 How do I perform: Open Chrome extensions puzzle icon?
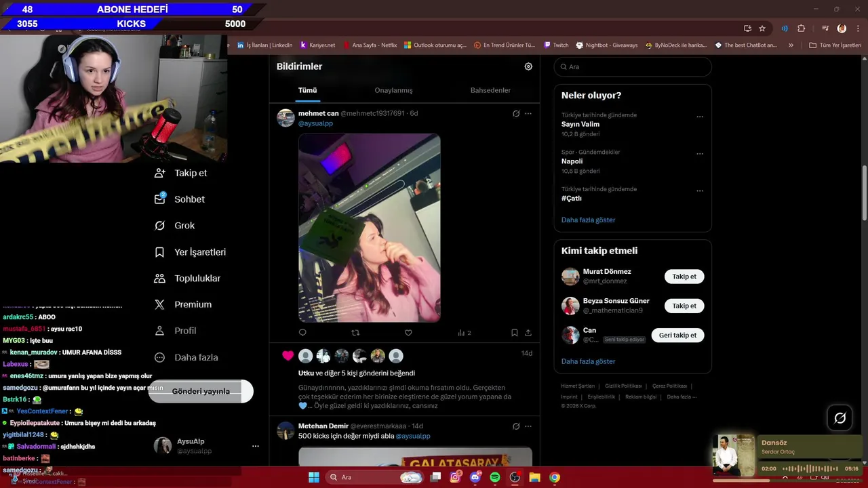click(802, 28)
